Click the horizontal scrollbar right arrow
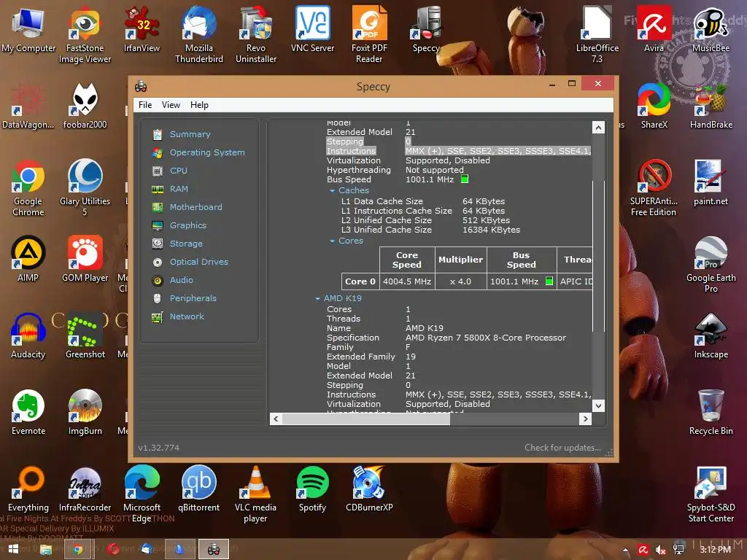747x560 pixels. pos(586,419)
